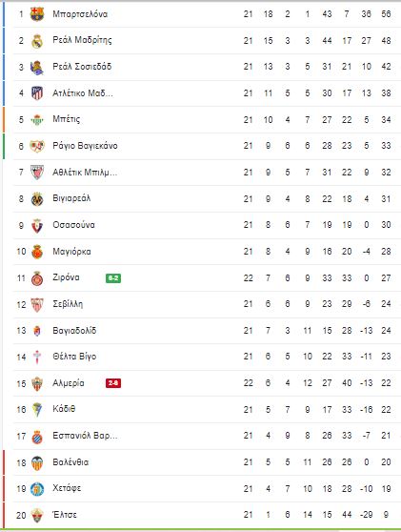Screen dimensions: 401x532
Task: Open the Ράγιο Βαγιεκάνο team link
Action: point(85,146)
